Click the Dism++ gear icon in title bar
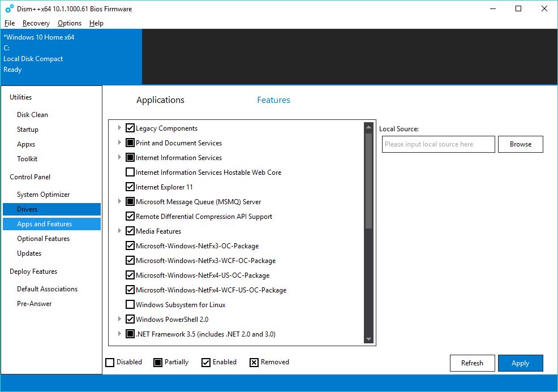 [x=9, y=8]
